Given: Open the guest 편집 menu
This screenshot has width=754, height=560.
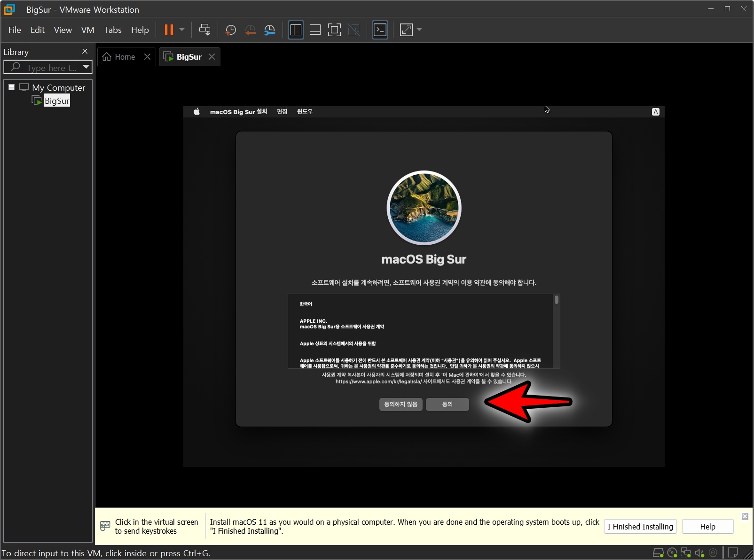Looking at the screenshot, I should click(282, 112).
